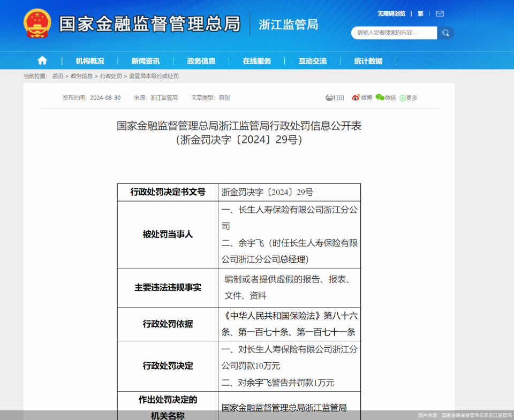The image size is (514, 420).
Task: Click cell 作出处罚决定的 label
Action: pos(168,400)
